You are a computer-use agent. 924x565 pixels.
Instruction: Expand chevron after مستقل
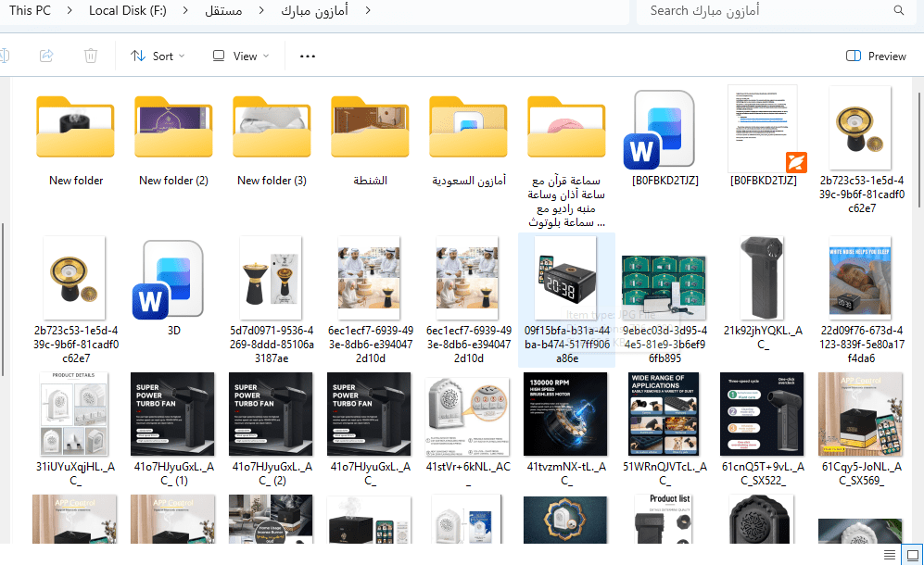(x=261, y=10)
